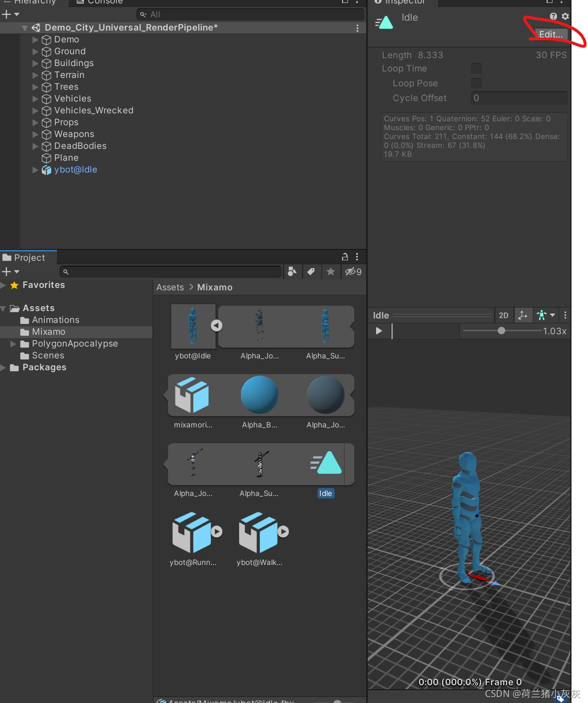The height and width of the screenshot is (703, 588).
Task: Enable Loop Time checkbox
Action: [476, 69]
